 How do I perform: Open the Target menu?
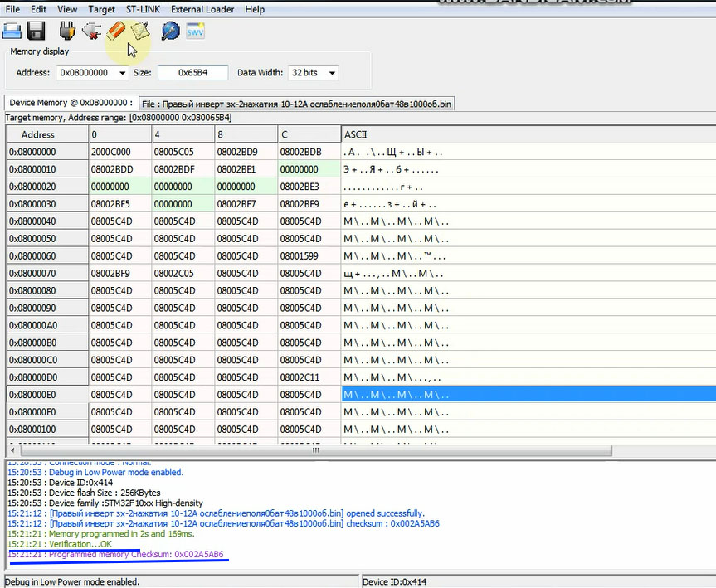click(x=101, y=9)
